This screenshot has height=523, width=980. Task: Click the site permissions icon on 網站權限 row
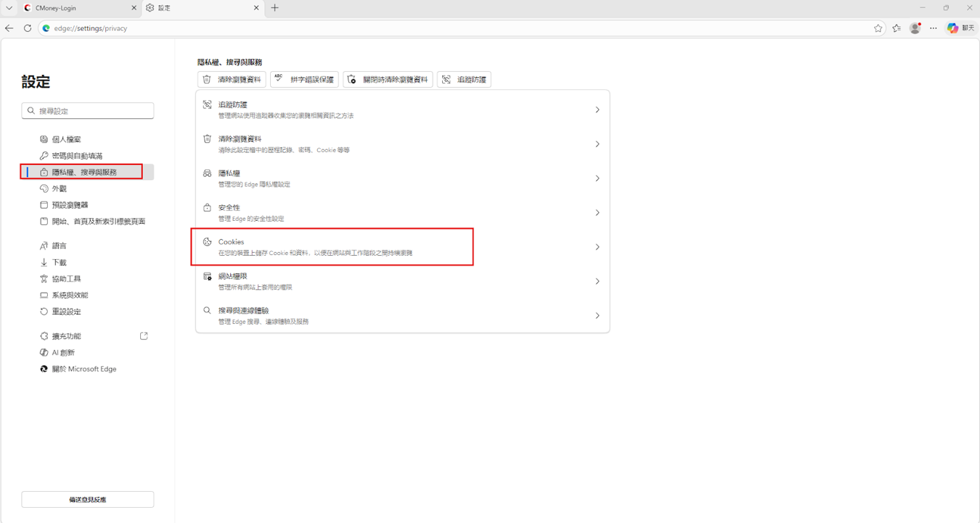click(207, 276)
